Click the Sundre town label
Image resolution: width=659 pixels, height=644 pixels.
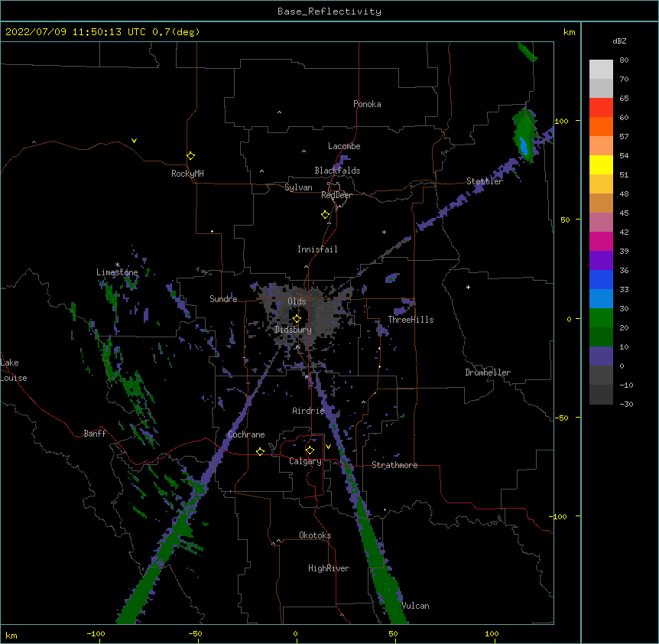pos(223,299)
